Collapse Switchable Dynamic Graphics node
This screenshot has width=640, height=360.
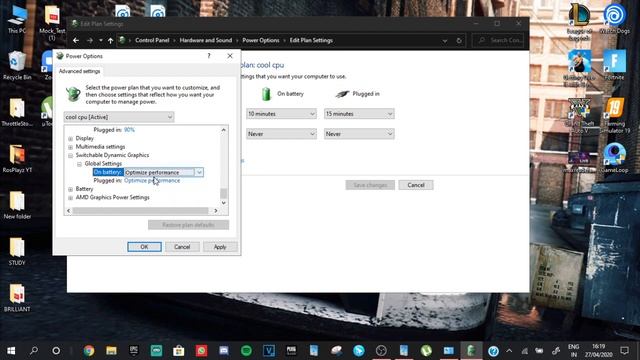coord(70,156)
